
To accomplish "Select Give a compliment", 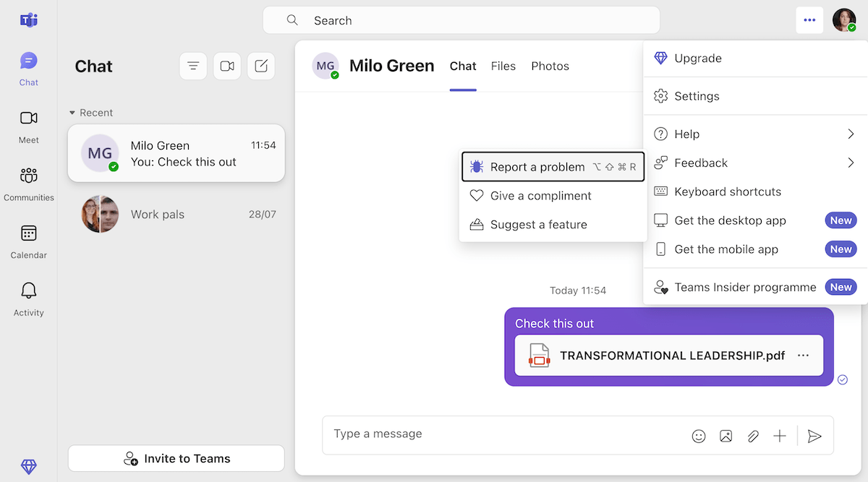I will click(553, 196).
